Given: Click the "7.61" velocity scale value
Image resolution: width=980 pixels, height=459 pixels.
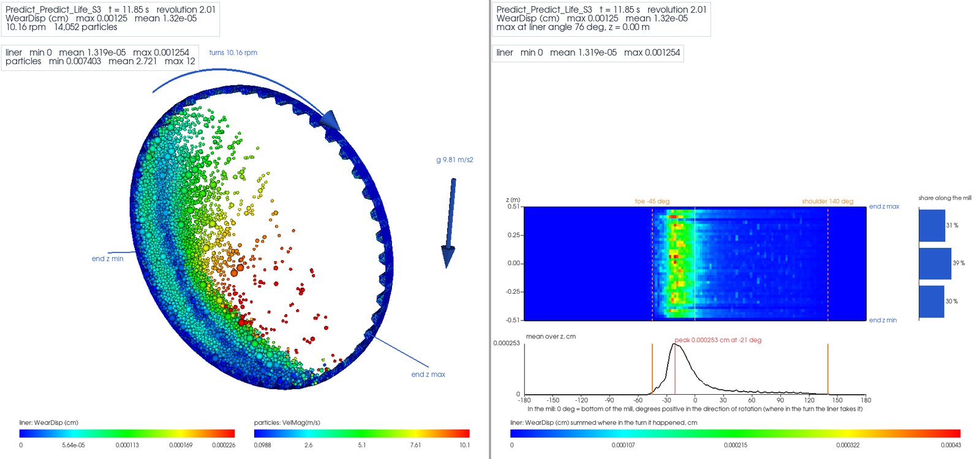Looking at the screenshot, I should point(415,445).
